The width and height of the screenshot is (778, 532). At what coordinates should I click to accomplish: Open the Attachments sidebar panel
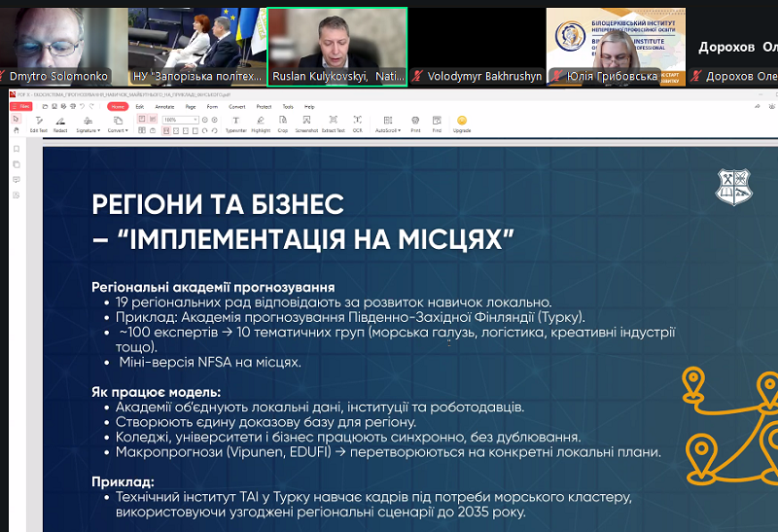click(x=17, y=195)
